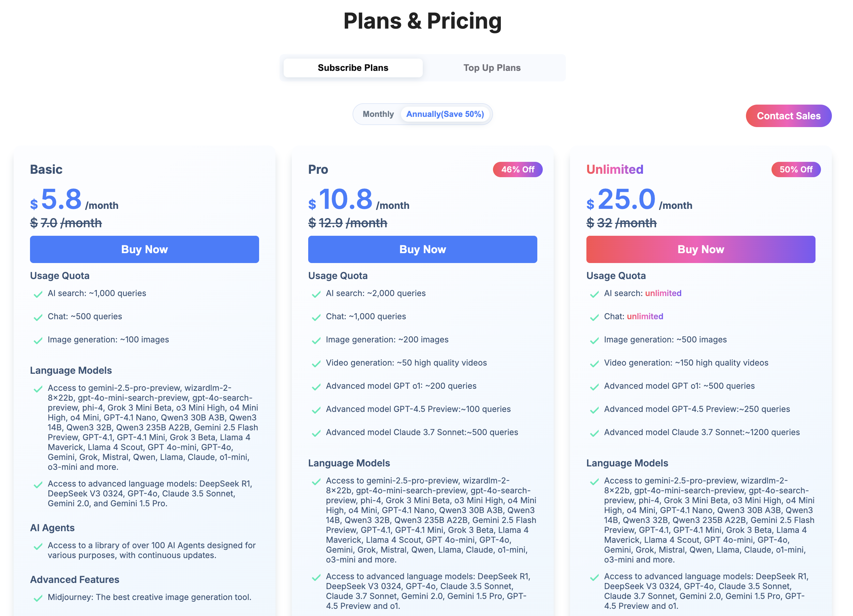Click checkmark next to Midjourney feature
This screenshot has height=616, width=853.
click(38, 598)
